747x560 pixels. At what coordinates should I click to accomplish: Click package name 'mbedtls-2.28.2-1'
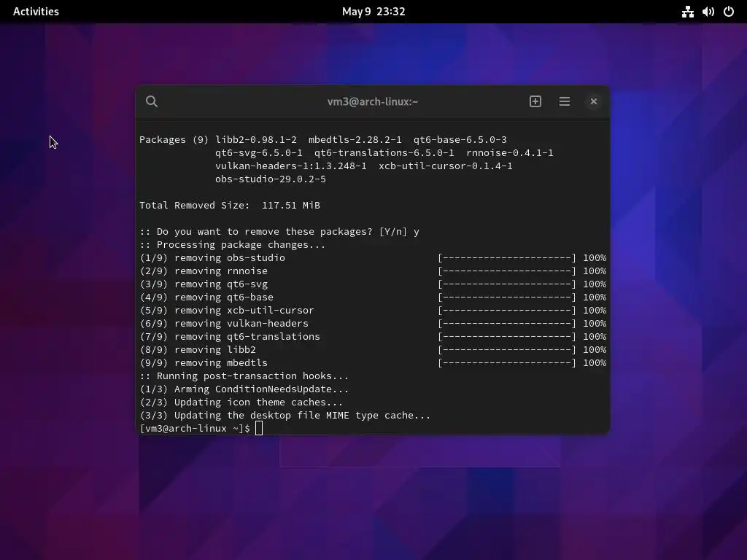[x=355, y=139]
